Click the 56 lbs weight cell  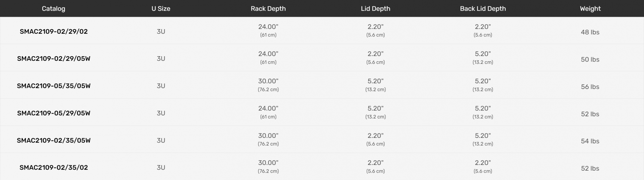click(590, 87)
